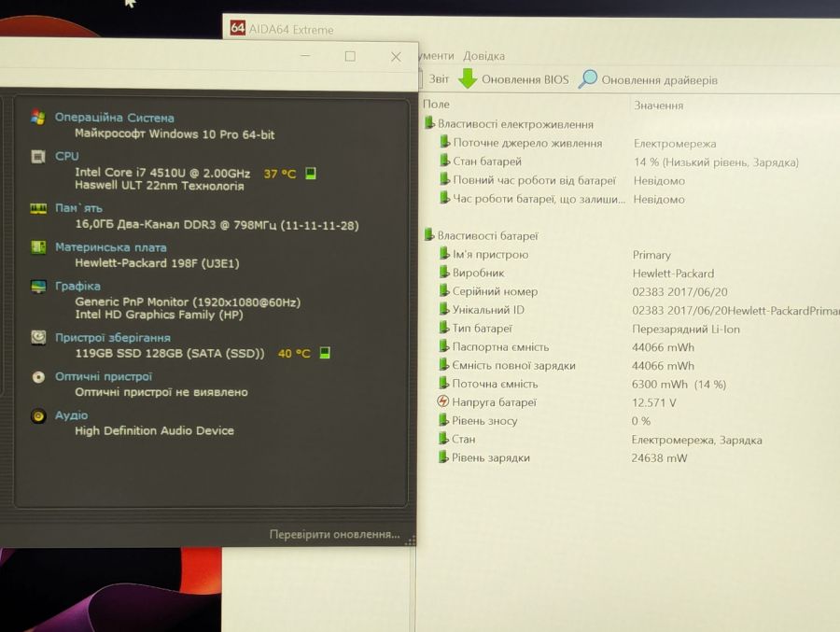Click the value 24638 mW
840x632 pixels.
click(x=659, y=457)
